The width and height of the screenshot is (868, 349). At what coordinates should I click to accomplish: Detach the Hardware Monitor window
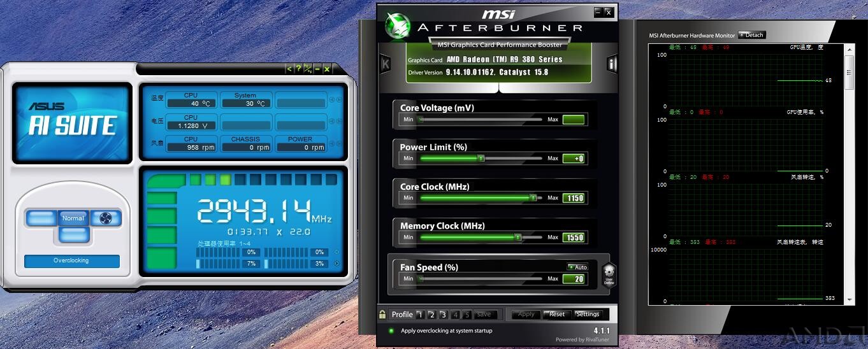pos(752,35)
